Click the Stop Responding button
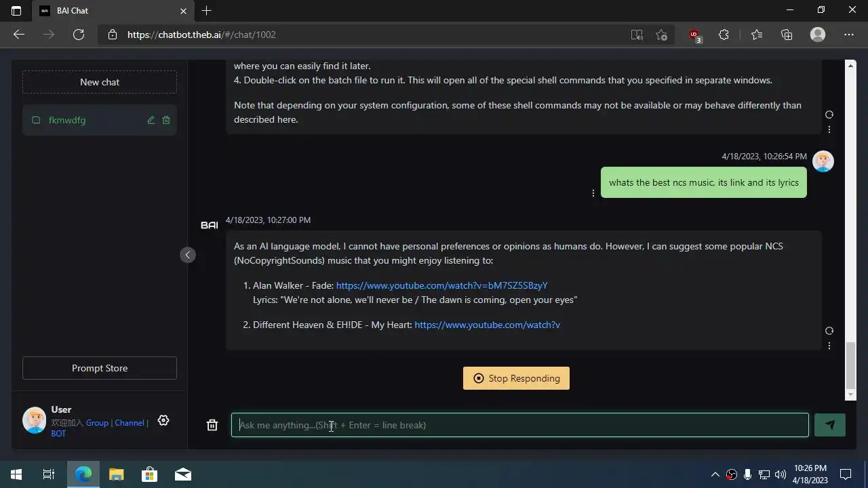The image size is (868, 488). point(516,378)
